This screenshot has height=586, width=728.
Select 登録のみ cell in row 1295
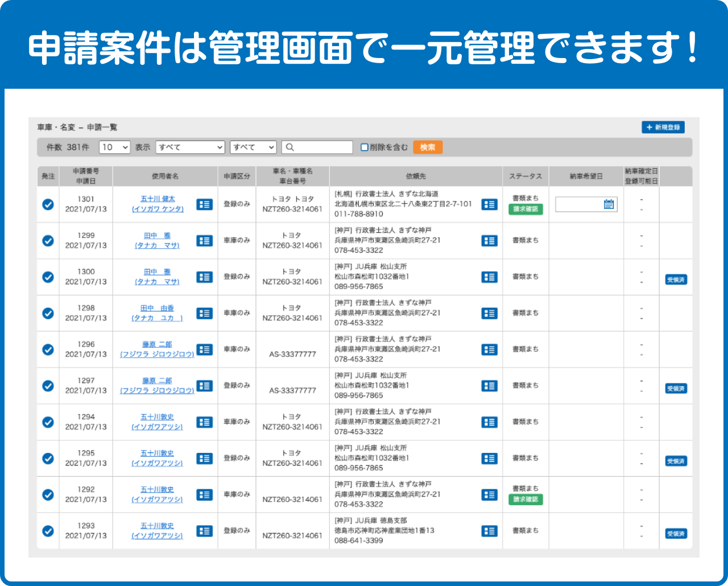[x=237, y=458]
